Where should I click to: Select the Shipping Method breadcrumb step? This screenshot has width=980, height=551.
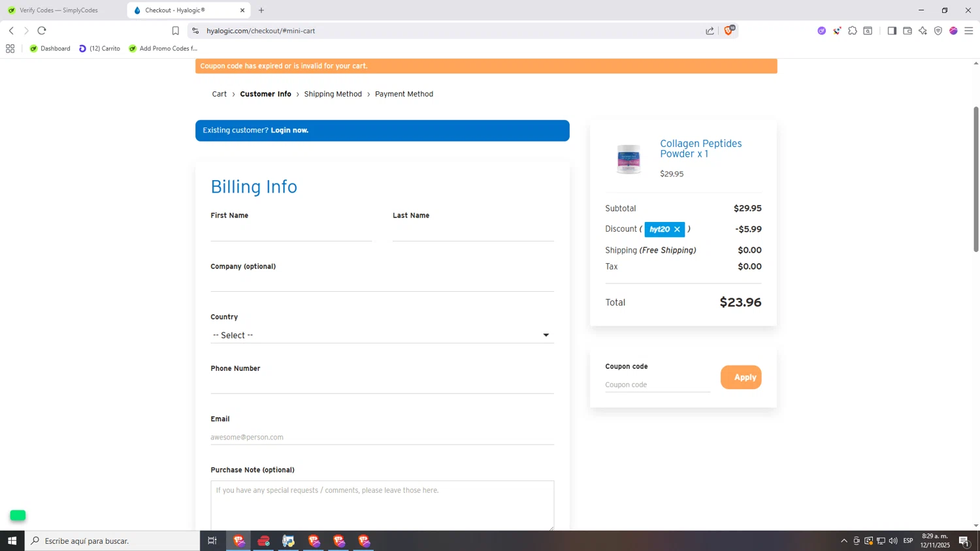click(333, 94)
